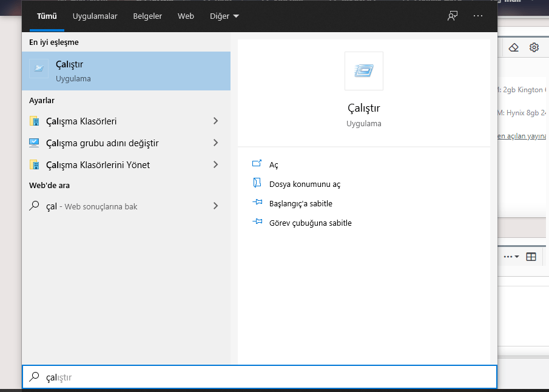Click the Çalışma Klasörleri folder icon
Image resolution: width=549 pixels, height=392 pixels.
(35, 121)
